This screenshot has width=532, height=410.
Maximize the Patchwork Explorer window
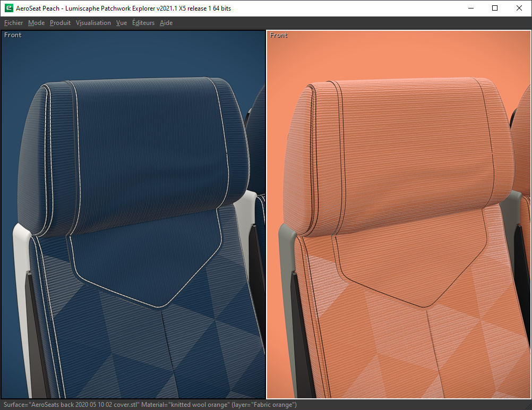[x=495, y=8]
